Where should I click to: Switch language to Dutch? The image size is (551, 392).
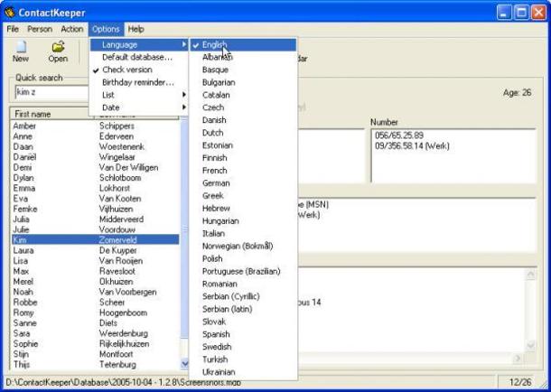pos(243,133)
